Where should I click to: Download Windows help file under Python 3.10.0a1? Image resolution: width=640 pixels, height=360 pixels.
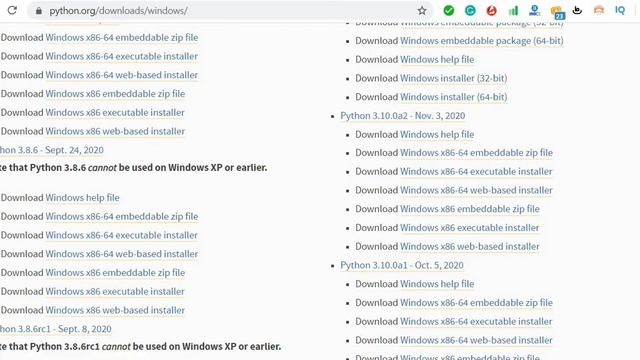pos(437,284)
